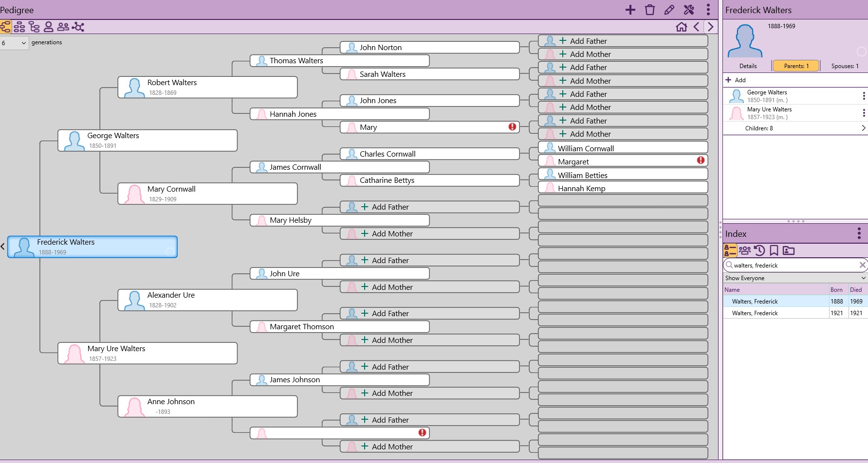Click Add Mother for Margaret Thomson
The image size is (868, 463).
point(430,340)
